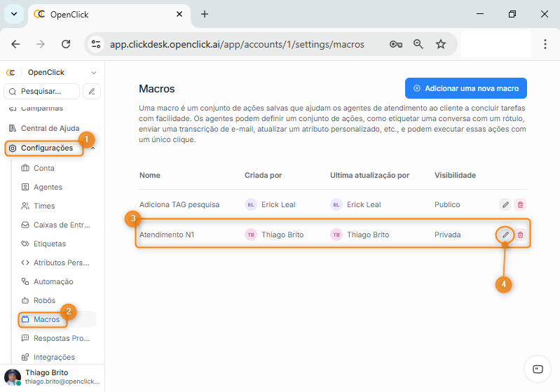Delete the Adiciona TAG pesquisa macro
560x392 pixels.
[x=520, y=204]
